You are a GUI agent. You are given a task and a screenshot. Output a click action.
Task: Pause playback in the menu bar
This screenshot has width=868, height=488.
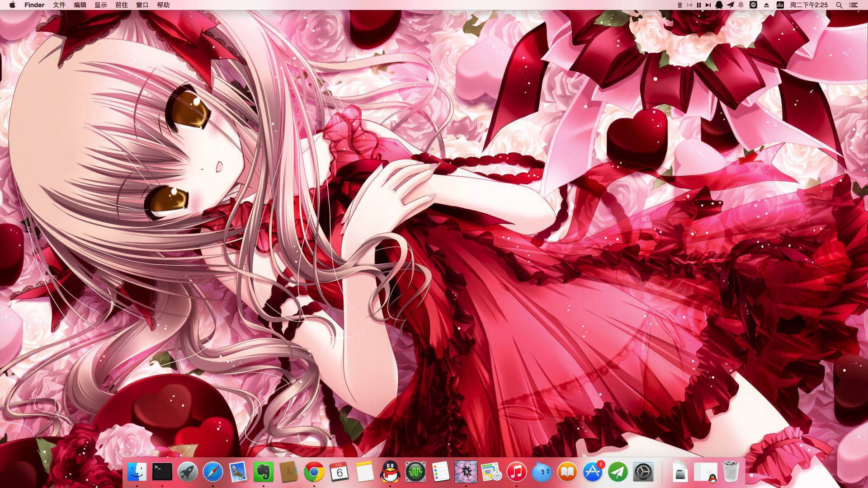[699, 5]
